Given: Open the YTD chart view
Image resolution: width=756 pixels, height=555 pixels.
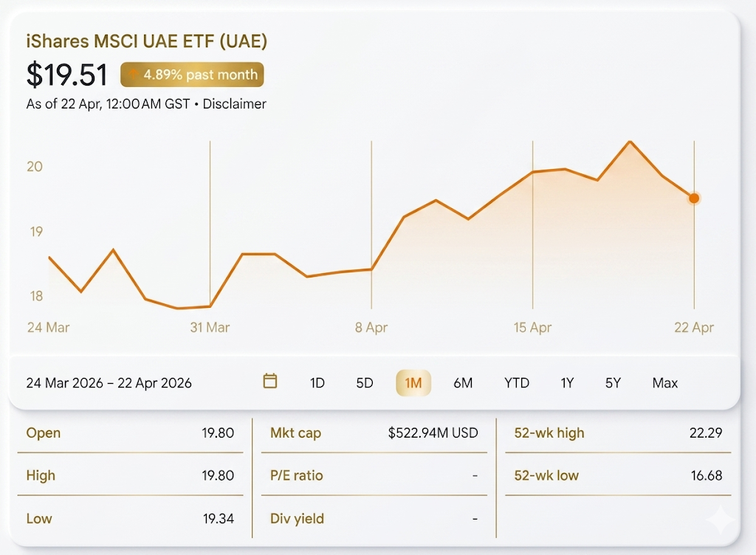Looking at the screenshot, I should click(x=517, y=383).
